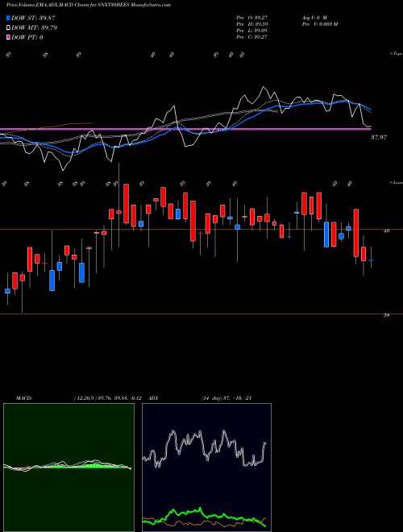This screenshot has height=532, width=403.
Task: Click the chart title mentioning MunafaSutra.com
Action: pyautogui.click(x=89, y=5)
